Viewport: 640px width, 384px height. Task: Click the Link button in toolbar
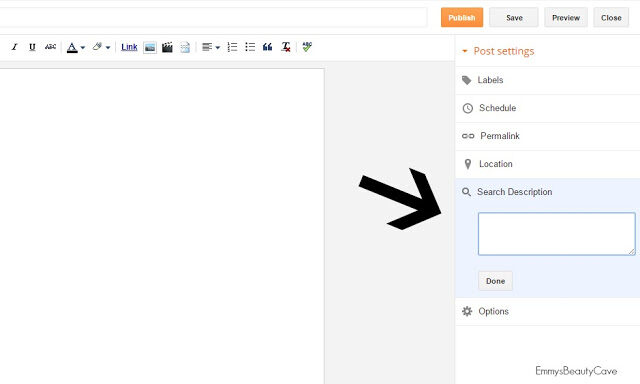[129, 47]
